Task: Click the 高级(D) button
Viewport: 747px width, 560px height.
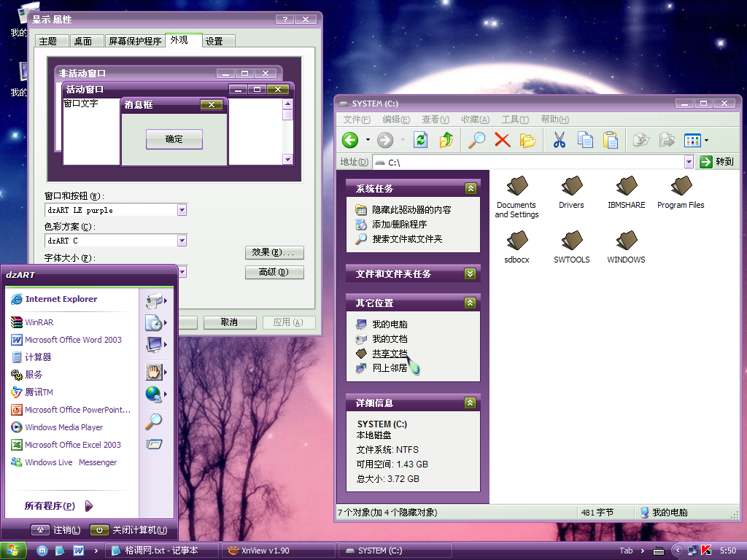Action: 274,273
